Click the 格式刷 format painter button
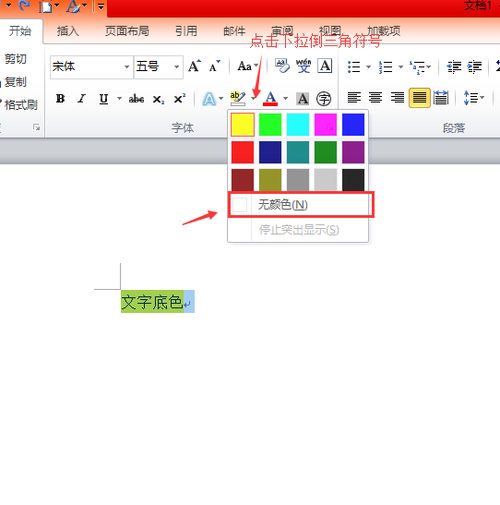The image size is (500, 505). tap(20, 105)
